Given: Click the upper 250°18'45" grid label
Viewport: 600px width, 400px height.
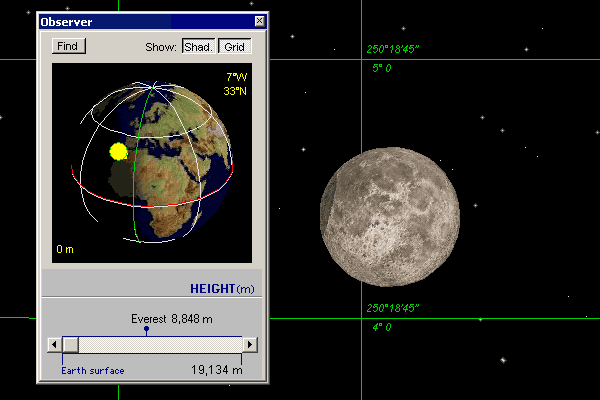Looking at the screenshot, I should (x=393, y=49).
